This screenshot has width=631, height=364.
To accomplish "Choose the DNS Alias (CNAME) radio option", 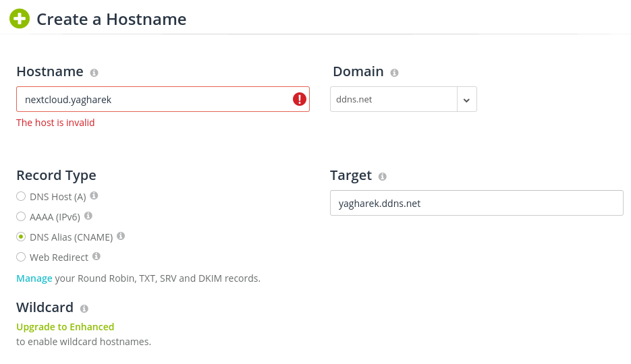I will (x=21, y=237).
